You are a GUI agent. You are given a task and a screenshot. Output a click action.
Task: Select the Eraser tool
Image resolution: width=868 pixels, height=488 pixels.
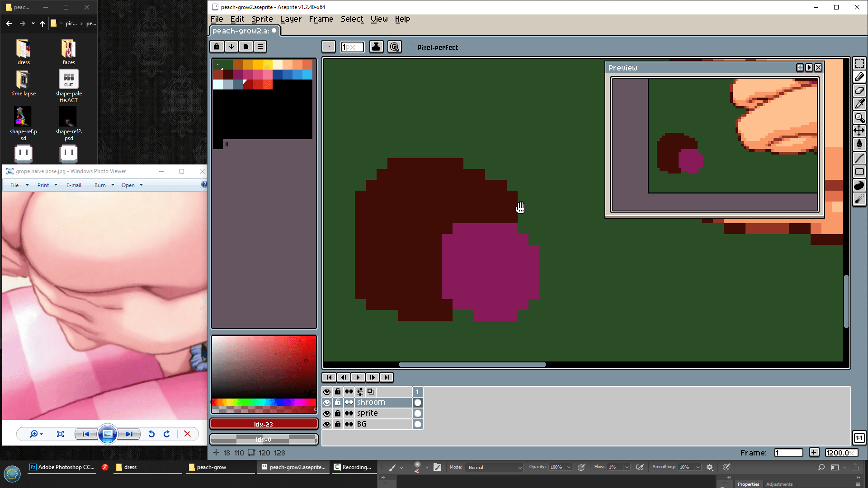(x=859, y=90)
